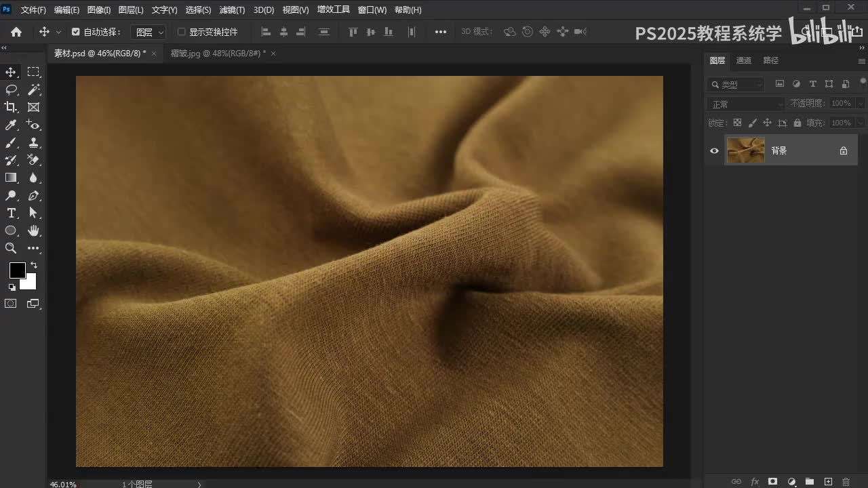Select the Lasso tool
The height and width of the screenshot is (488, 868).
click(x=11, y=89)
